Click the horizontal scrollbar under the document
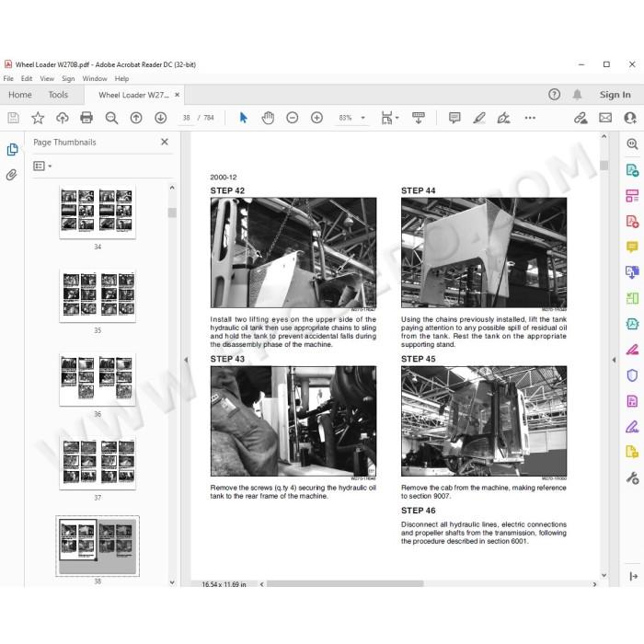This screenshot has width=644, height=644. point(345,584)
